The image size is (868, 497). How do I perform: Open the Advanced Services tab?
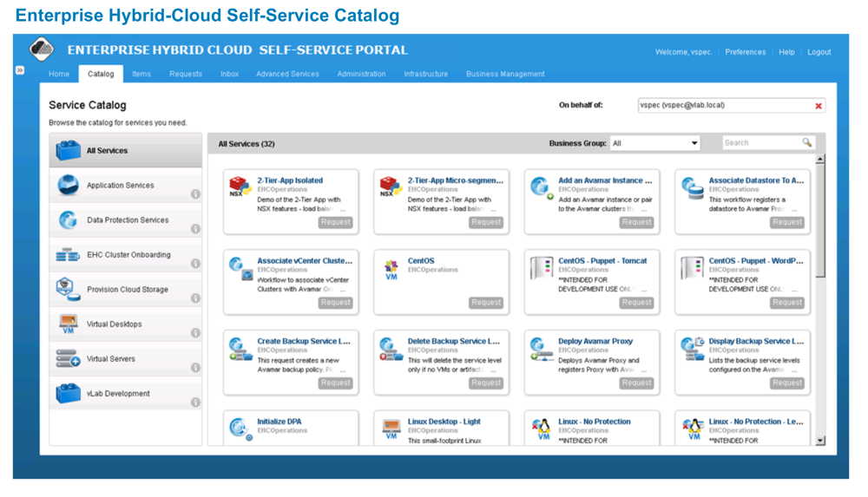coord(287,74)
